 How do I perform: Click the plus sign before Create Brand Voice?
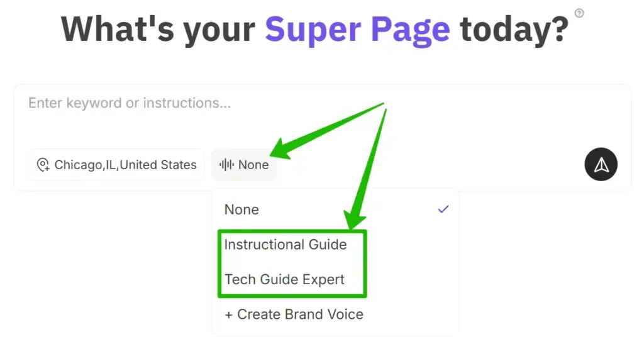[x=229, y=315]
